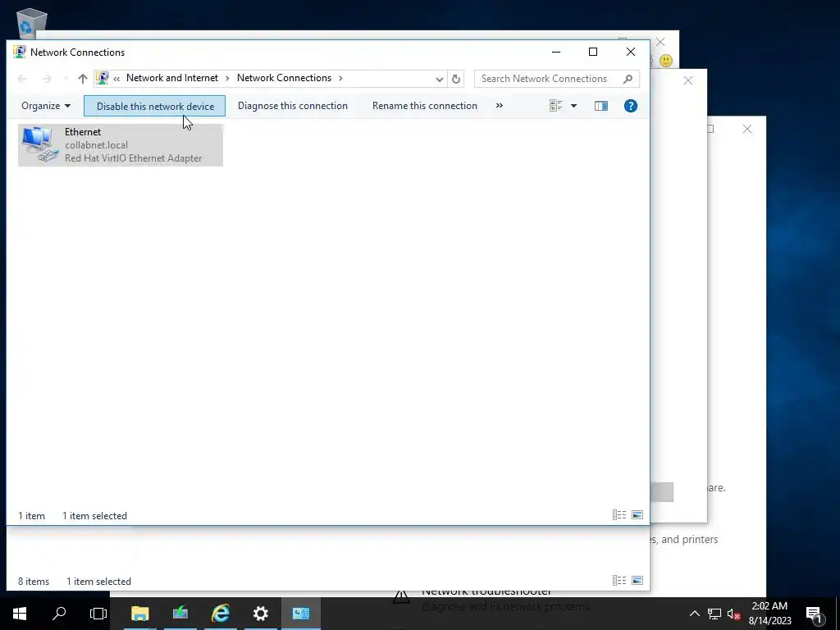
Task: Click the Network Connections title bar icon
Action: click(x=20, y=52)
